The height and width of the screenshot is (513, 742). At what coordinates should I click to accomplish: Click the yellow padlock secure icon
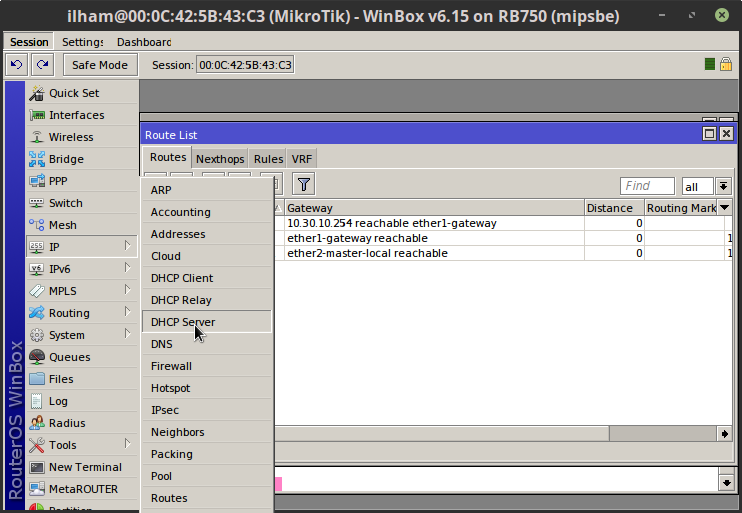725,64
